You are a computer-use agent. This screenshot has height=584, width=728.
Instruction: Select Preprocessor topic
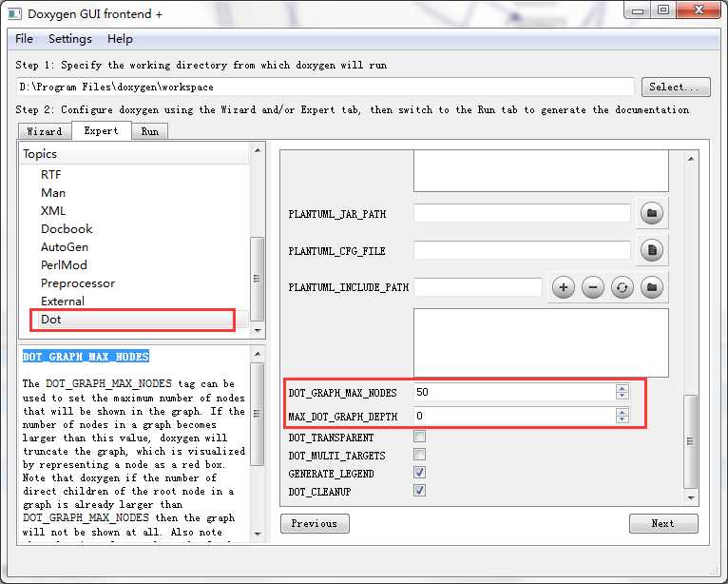[78, 283]
